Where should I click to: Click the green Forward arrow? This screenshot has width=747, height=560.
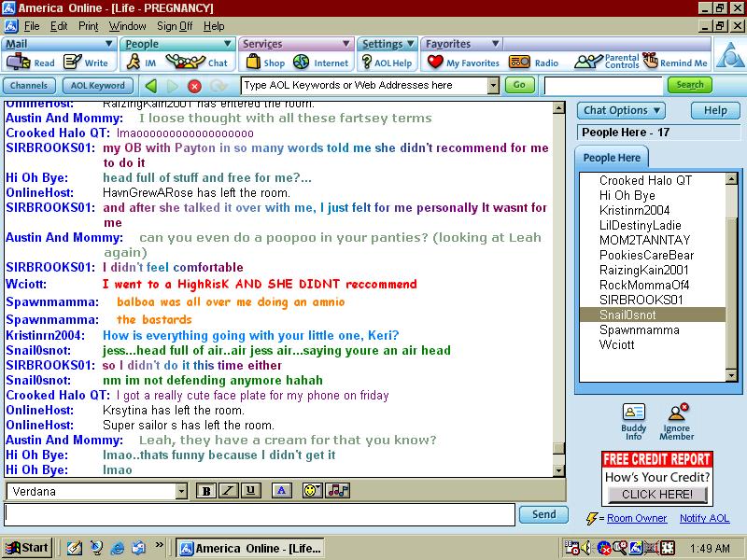(x=173, y=86)
